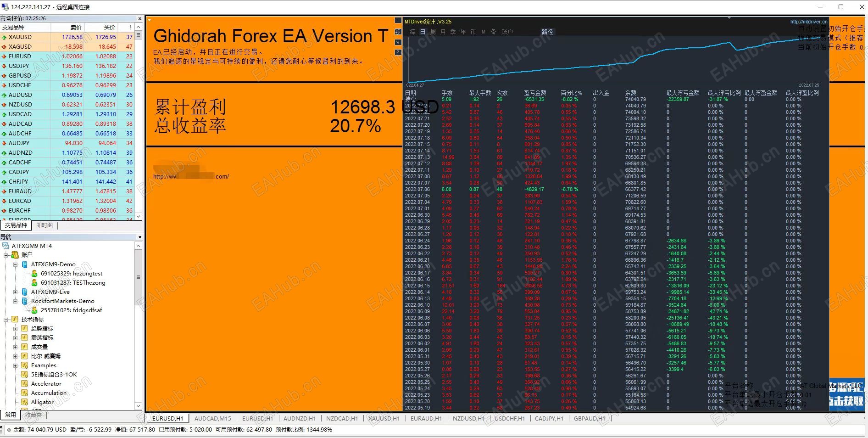Click the √ check icon beside statistics panel
Viewport: 868px width, 438px height.
point(398,42)
